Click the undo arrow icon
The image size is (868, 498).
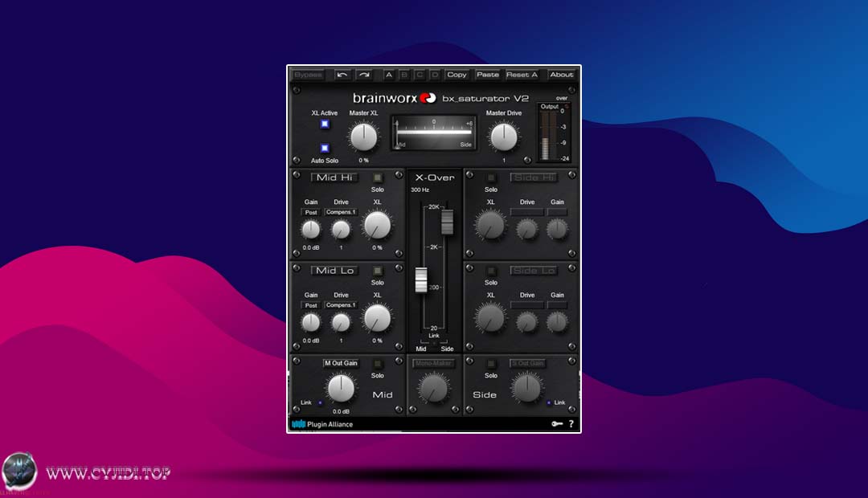[342, 75]
